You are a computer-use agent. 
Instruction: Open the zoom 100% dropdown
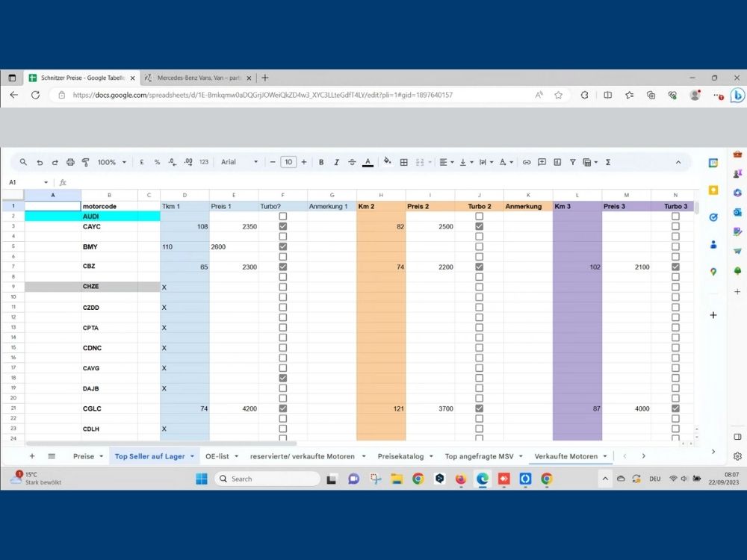point(112,162)
